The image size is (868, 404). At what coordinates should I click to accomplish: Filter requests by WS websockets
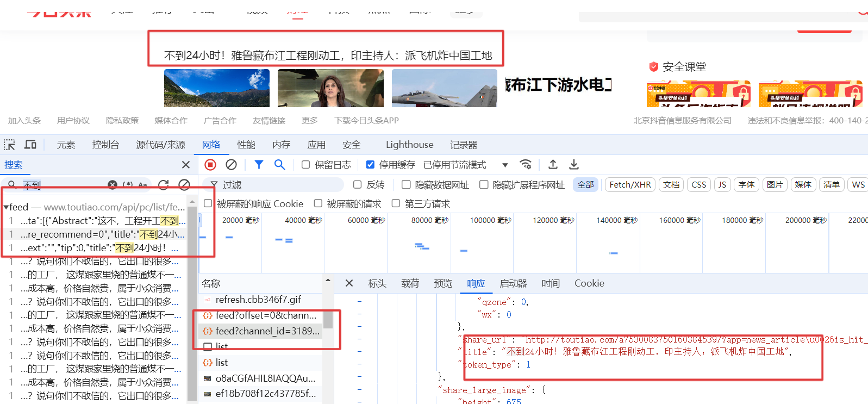(858, 185)
